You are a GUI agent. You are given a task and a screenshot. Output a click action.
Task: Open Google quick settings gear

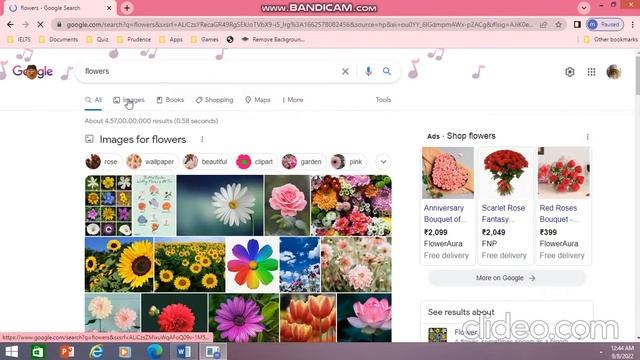pyautogui.click(x=569, y=72)
